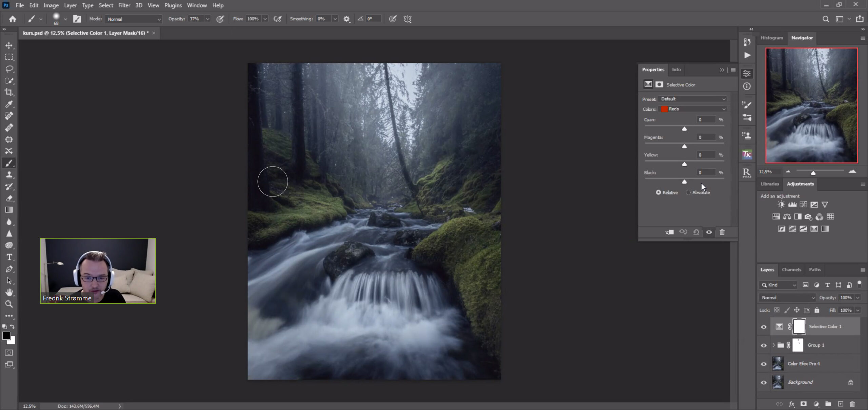This screenshot has width=868, height=410.
Task: Hide the Color Efex Pro 4 layer
Action: point(764,364)
